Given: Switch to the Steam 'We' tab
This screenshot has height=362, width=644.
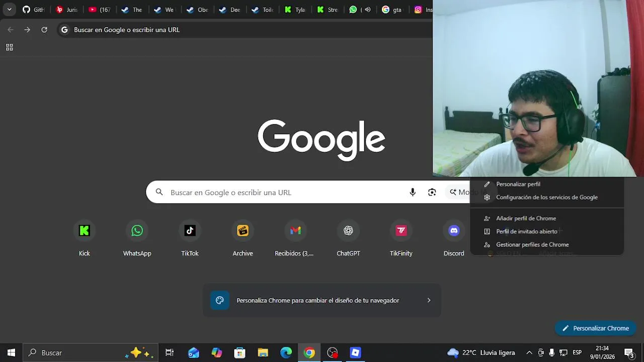Looking at the screenshot, I should point(165,10).
